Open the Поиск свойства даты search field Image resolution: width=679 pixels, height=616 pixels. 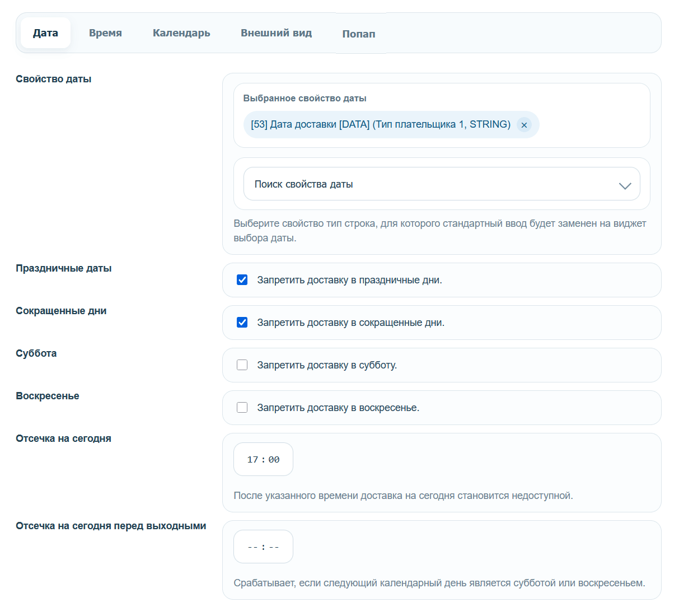coord(442,184)
